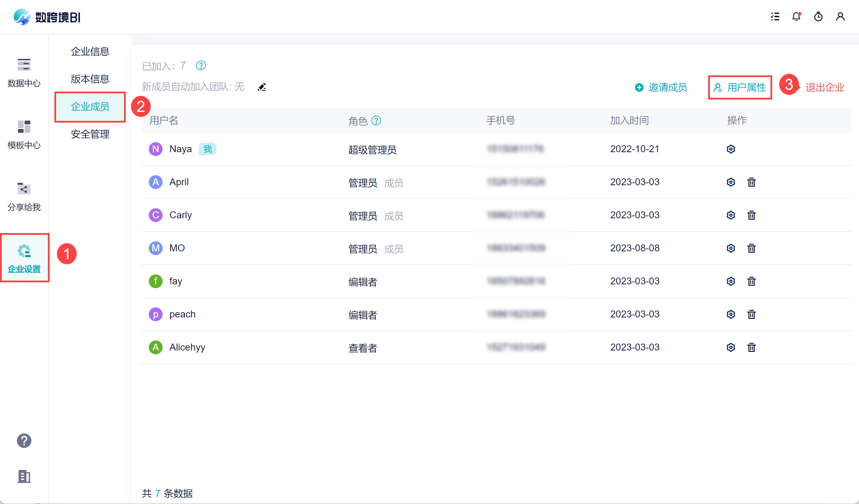Open the 用户属性 button
The image size is (859, 504).
point(740,87)
